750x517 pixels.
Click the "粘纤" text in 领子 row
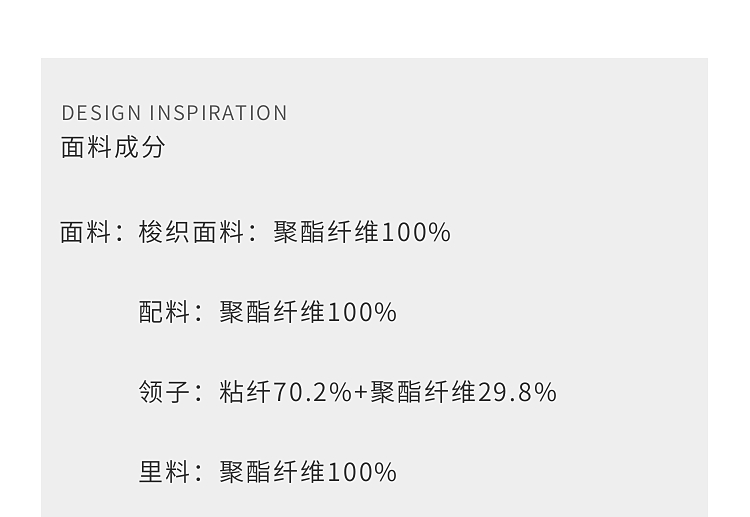coord(245,392)
